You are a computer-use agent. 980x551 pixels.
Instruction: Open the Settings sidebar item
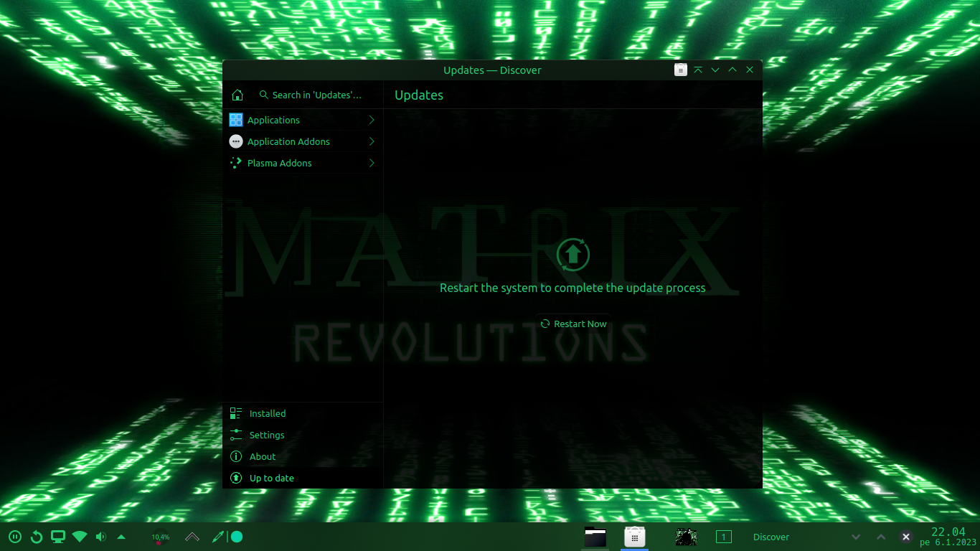click(303, 435)
